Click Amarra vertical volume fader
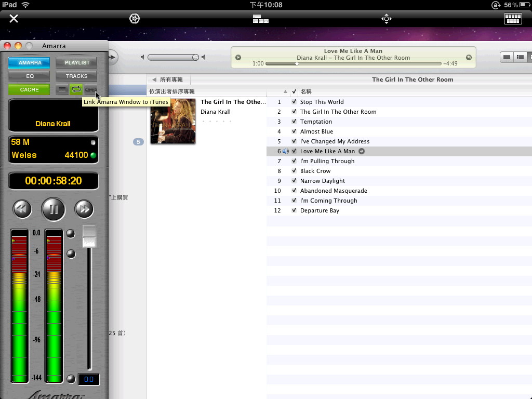 point(89,236)
